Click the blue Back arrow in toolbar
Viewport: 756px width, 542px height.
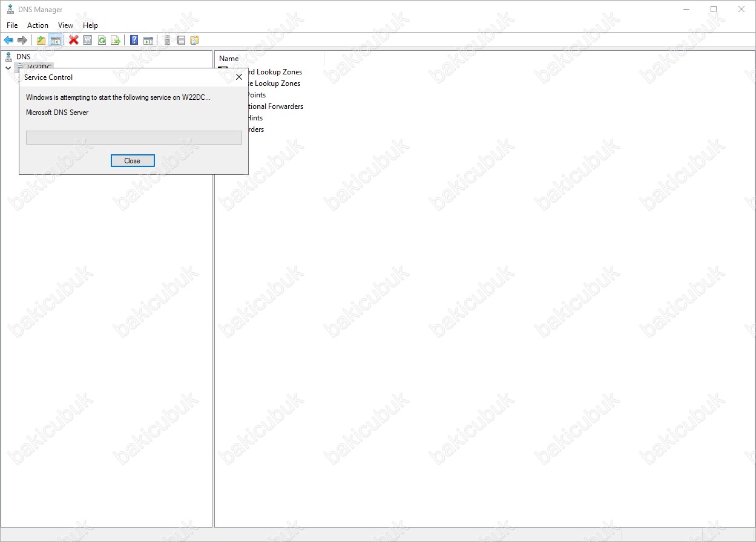(8, 41)
